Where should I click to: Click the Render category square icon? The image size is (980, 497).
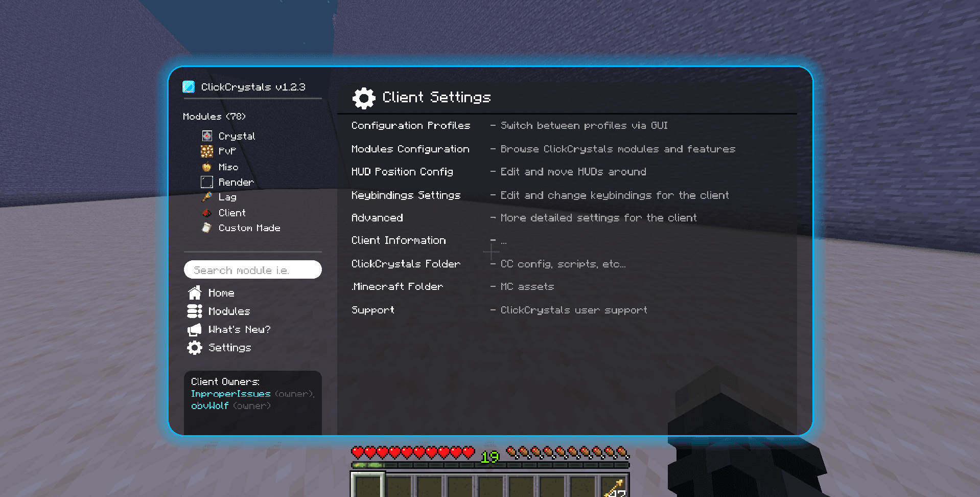[207, 182]
